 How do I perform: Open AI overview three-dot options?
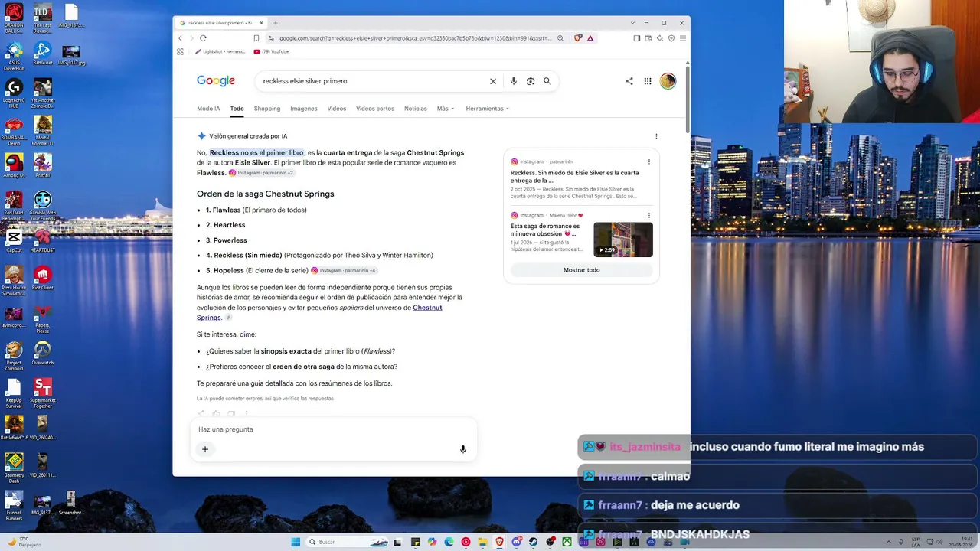tap(656, 136)
